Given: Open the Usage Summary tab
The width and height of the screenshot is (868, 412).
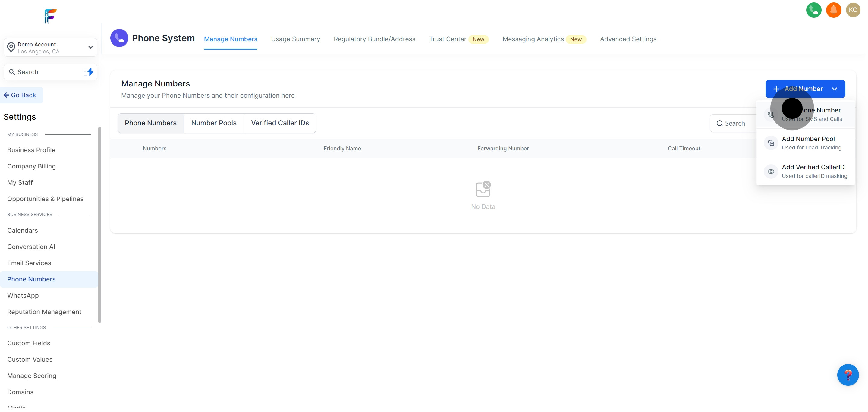Looking at the screenshot, I should pos(295,39).
